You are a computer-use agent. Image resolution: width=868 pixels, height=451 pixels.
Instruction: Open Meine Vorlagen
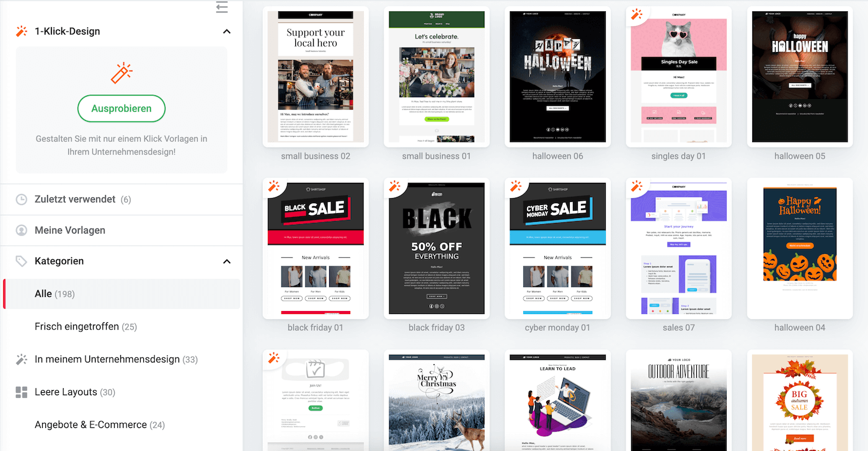tap(122, 230)
